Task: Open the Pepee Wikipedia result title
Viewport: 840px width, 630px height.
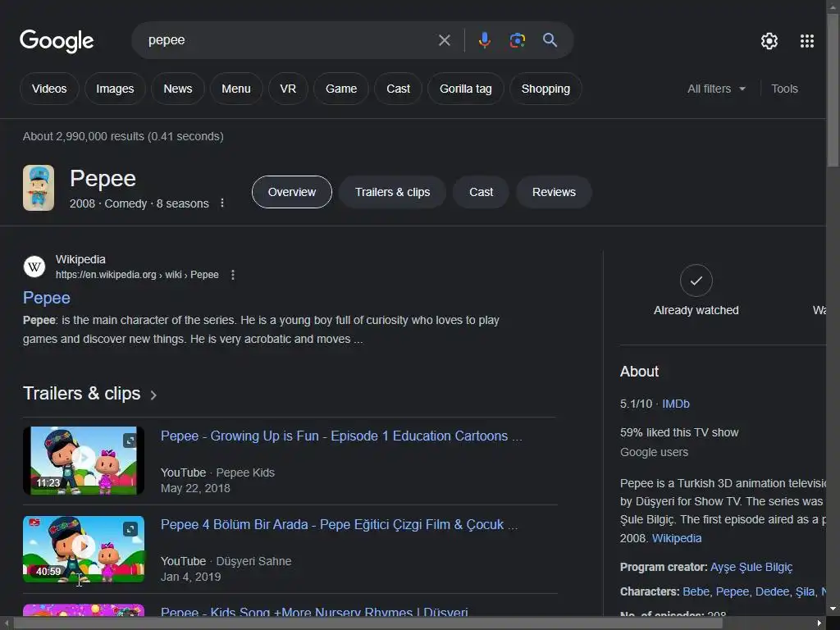Action: (47, 298)
